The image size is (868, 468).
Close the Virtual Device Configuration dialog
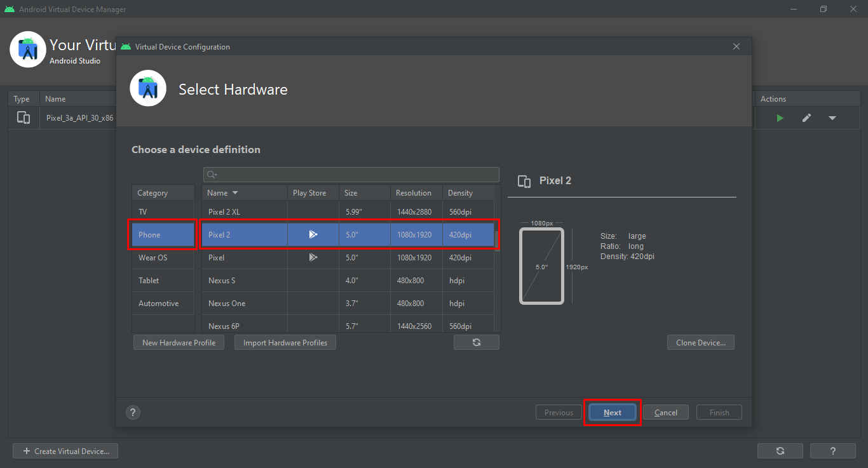(736, 46)
